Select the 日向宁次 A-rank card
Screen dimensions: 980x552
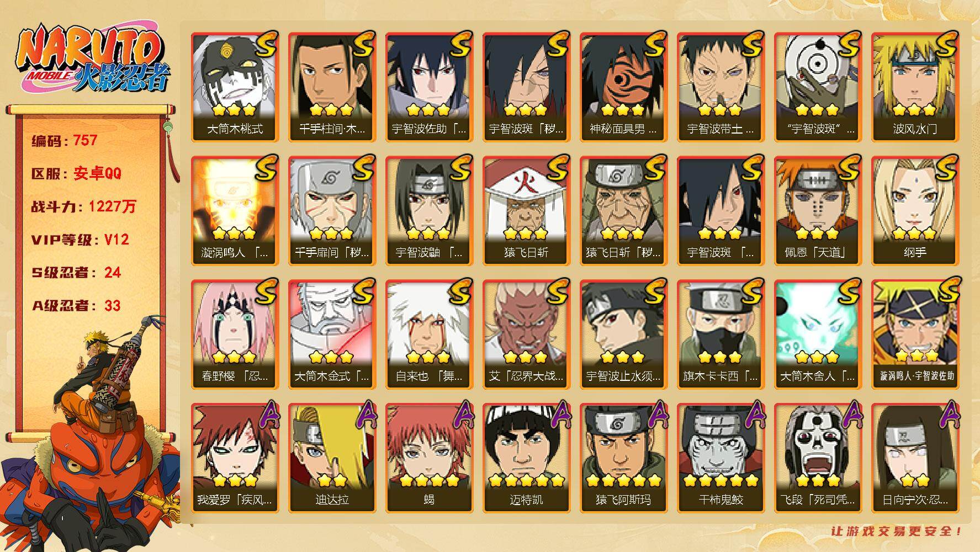point(915,458)
